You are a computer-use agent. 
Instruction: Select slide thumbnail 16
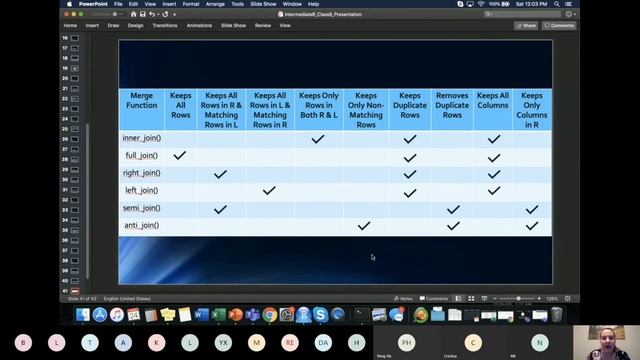[x=75, y=38]
